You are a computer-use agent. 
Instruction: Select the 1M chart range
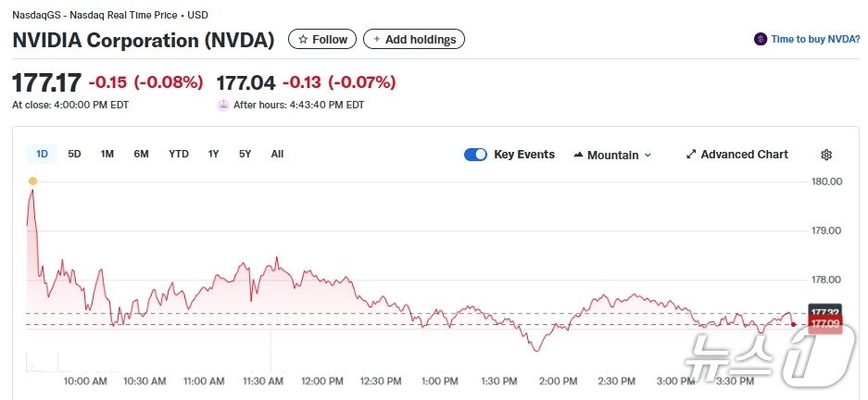click(x=107, y=154)
